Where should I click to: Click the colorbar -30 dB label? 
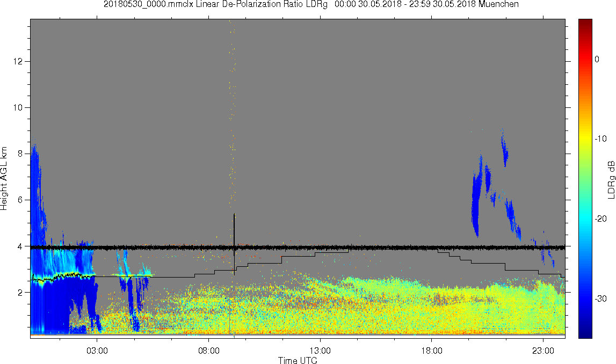tap(600, 299)
